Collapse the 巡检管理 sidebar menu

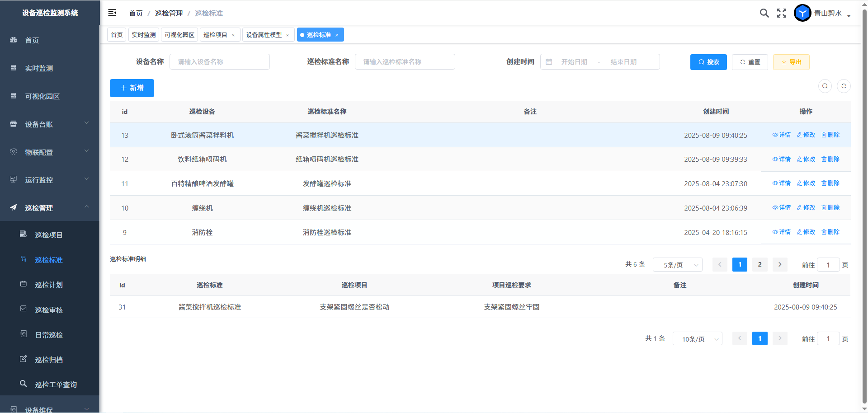point(50,208)
